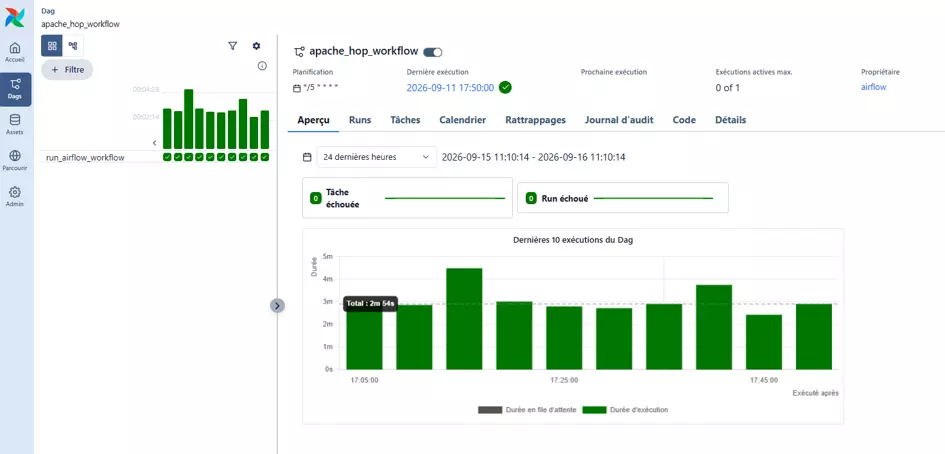Click the airflow owner link
This screenshot has height=454, width=945.
(x=873, y=87)
